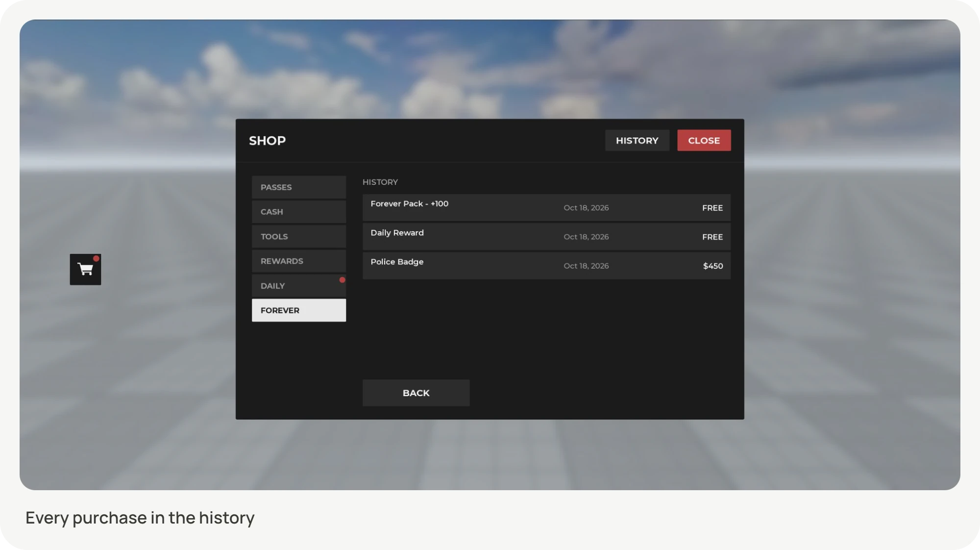Select the Police Badge purchase entry
Screen dimensions: 980x550
546,266
